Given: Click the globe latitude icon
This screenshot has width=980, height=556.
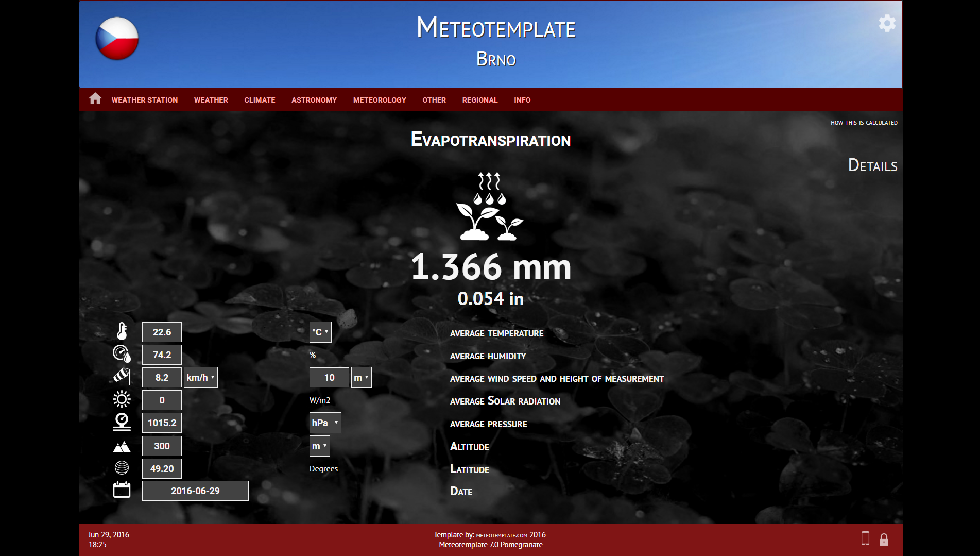Looking at the screenshot, I should [x=122, y=468].
